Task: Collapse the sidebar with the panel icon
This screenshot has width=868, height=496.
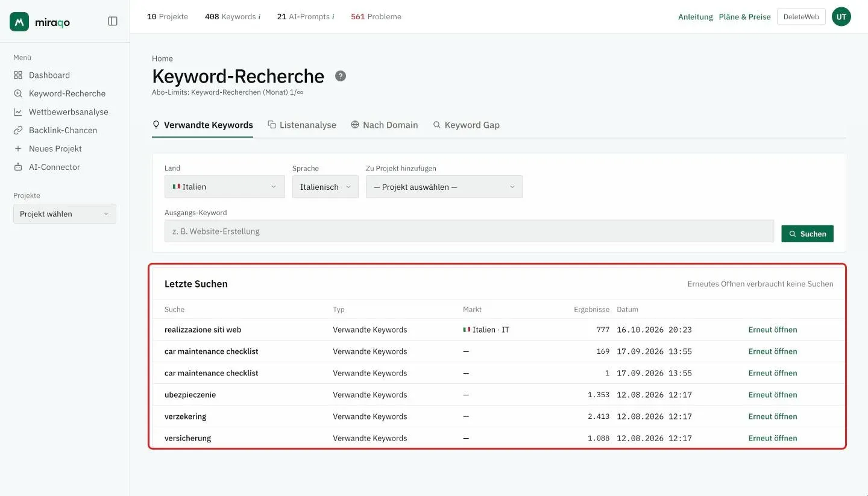Action: click(113, 21)
